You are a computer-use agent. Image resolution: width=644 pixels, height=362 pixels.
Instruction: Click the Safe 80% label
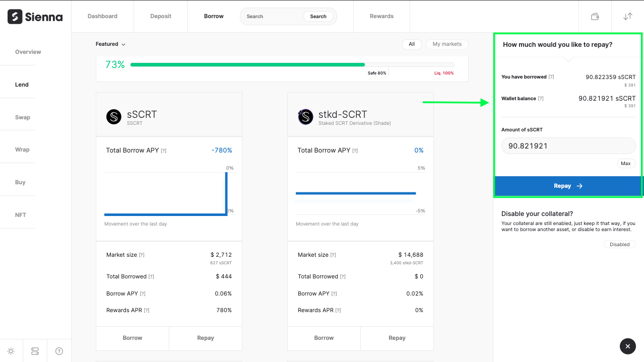point(377,73)
